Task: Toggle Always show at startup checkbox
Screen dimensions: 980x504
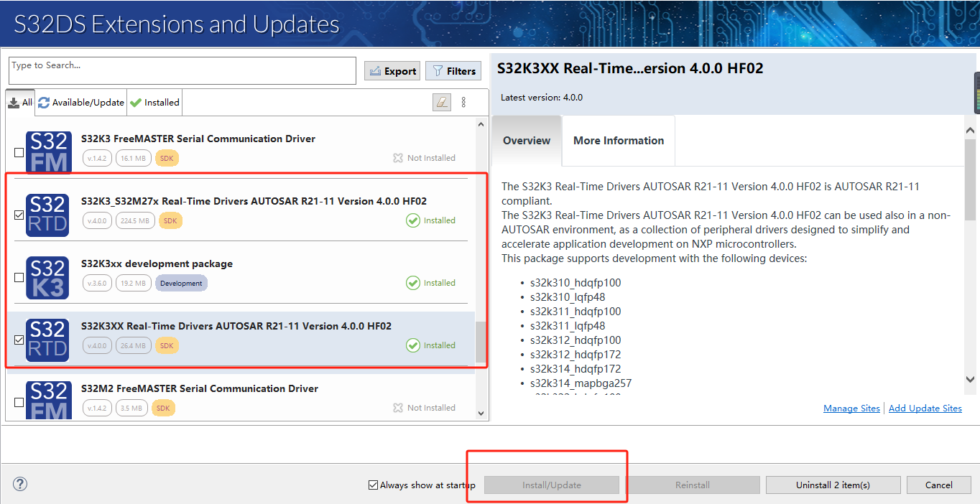Action: [x=373, y=485]
